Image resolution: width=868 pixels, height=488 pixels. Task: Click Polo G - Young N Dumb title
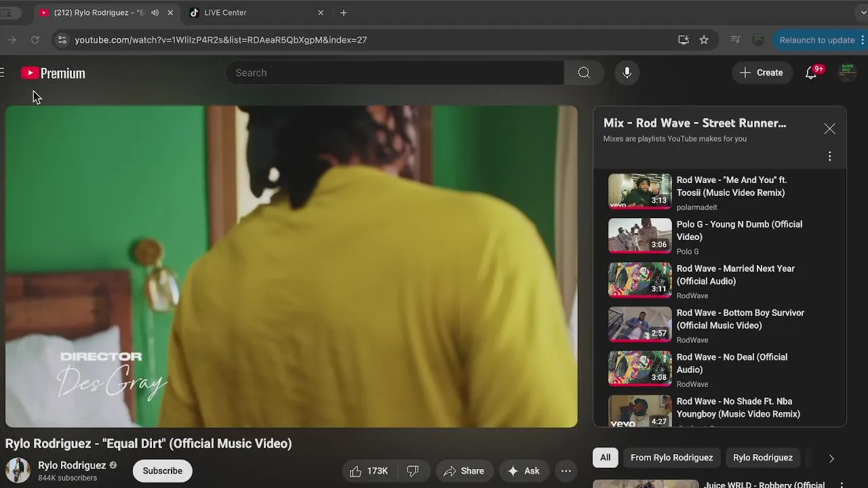pos(739,230)
